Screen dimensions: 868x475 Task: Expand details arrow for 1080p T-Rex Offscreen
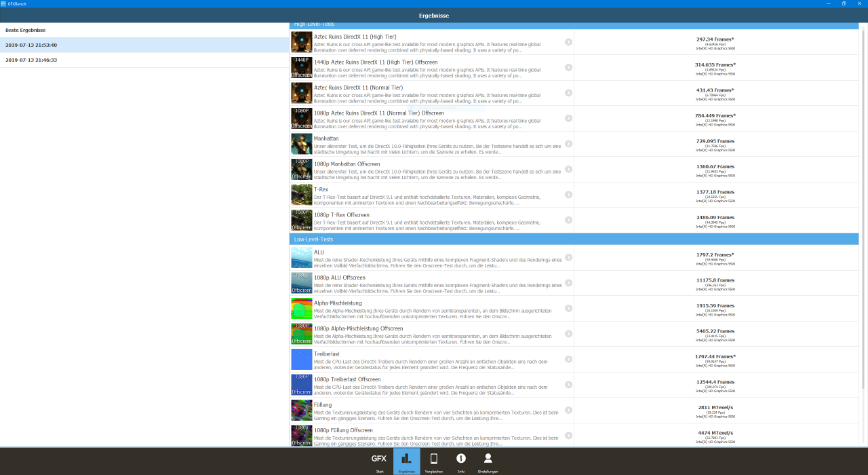click(568, 220)
